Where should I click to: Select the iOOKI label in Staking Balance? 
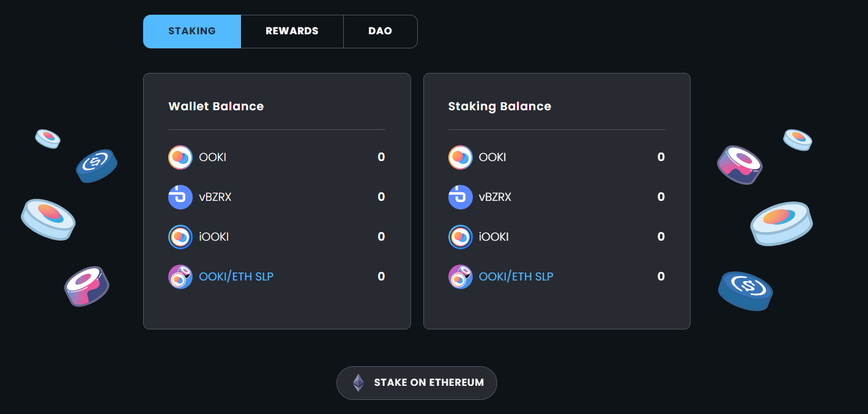[494, 237]
